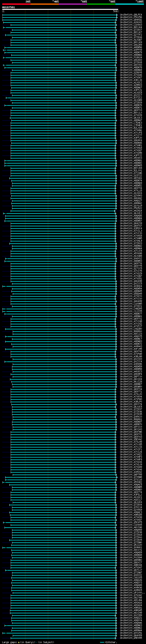Select the UniRef100_A8DN68 label

(x=131, y=70)
